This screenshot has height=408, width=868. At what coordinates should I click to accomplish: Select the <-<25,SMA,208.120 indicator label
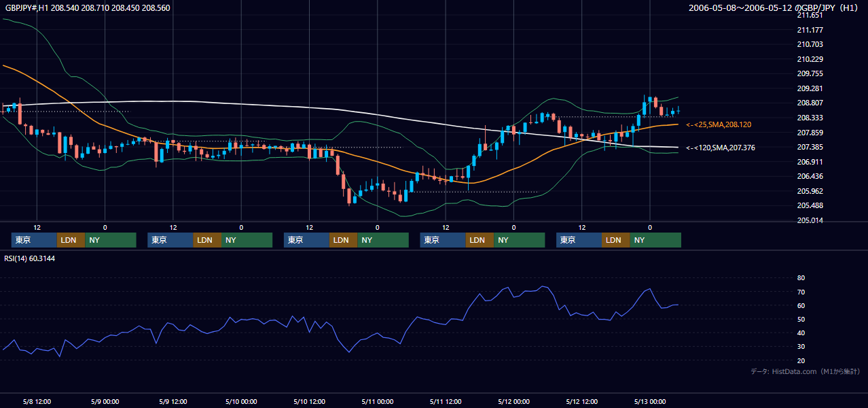coord(719,124)
